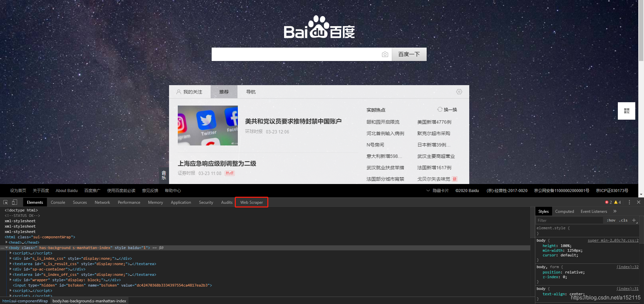
Task: Switch to the Console tab
Action: coord(58,202)
